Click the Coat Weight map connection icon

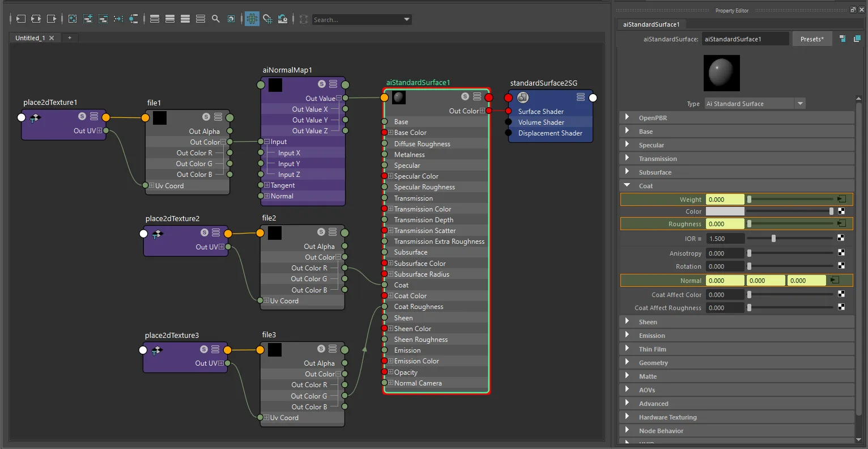(842, 199)
